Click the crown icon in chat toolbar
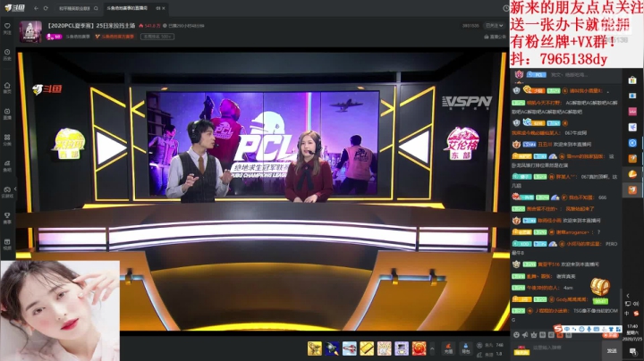Screen dimensions: 644x361 pyautogui.click(x=533, y=335)
